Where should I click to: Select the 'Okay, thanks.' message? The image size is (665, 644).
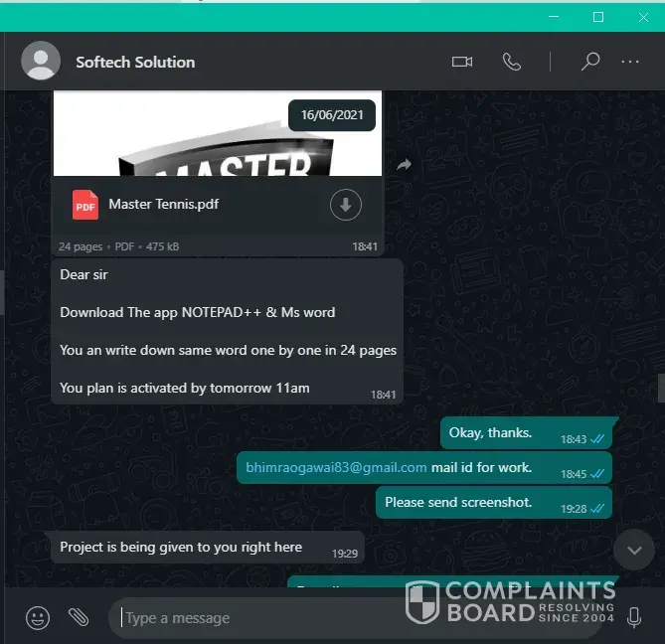526,433
